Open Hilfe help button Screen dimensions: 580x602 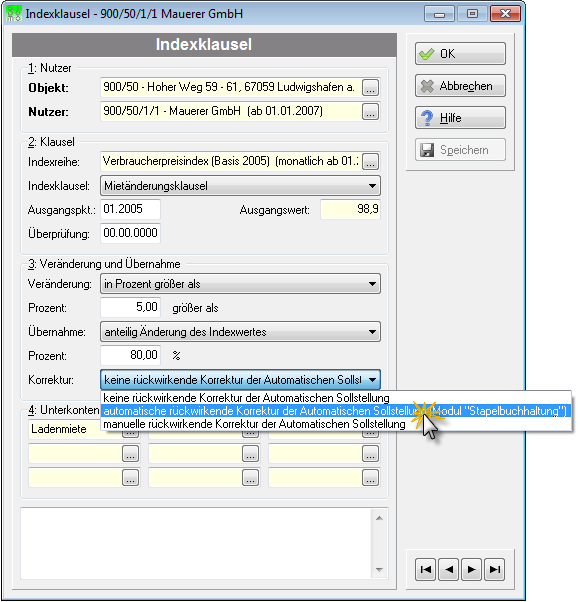click(x=460, y=117)
